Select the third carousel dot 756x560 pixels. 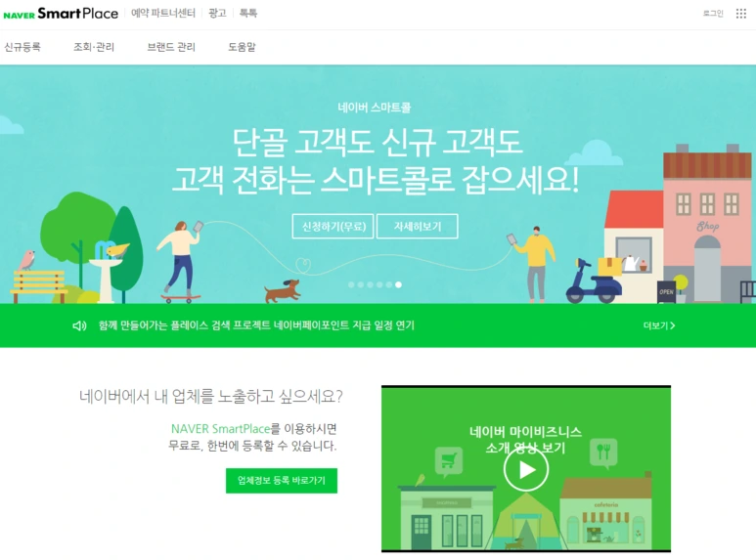370,284
